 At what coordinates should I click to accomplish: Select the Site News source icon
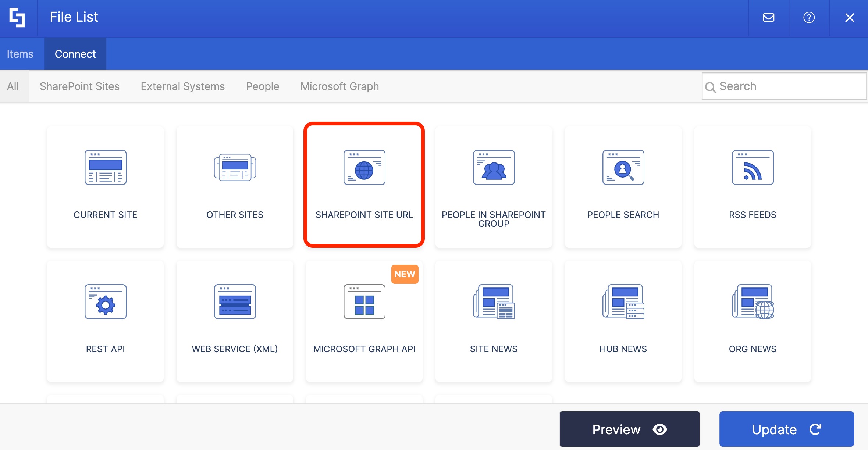(494, 302)
